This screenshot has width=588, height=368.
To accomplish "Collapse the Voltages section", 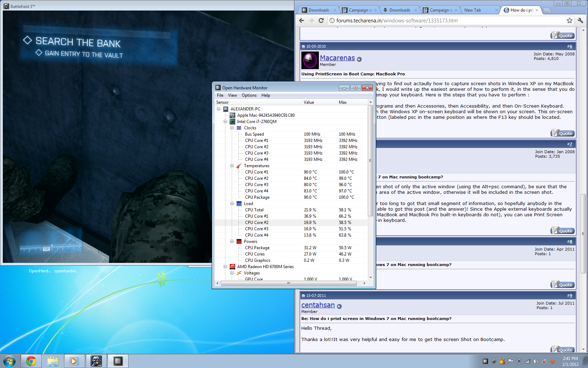I will point(232,273).
